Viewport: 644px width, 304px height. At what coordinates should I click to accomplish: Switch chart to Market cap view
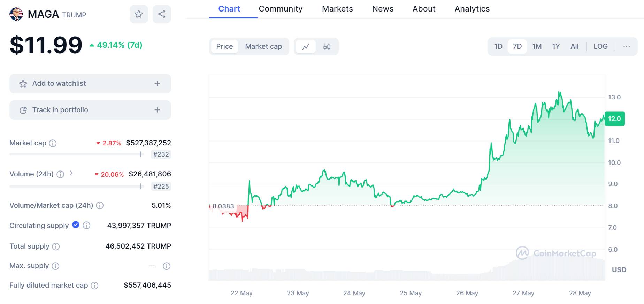[263, 46]
